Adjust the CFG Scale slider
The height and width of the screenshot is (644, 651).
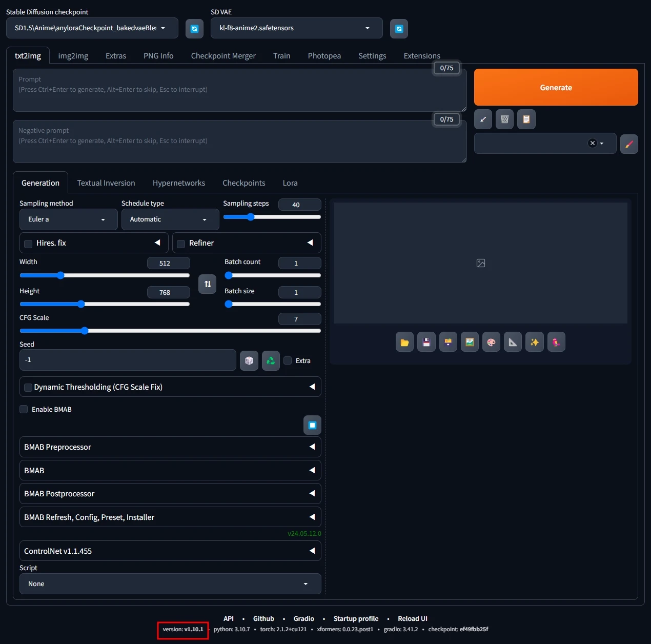click(x=170, y=331)
